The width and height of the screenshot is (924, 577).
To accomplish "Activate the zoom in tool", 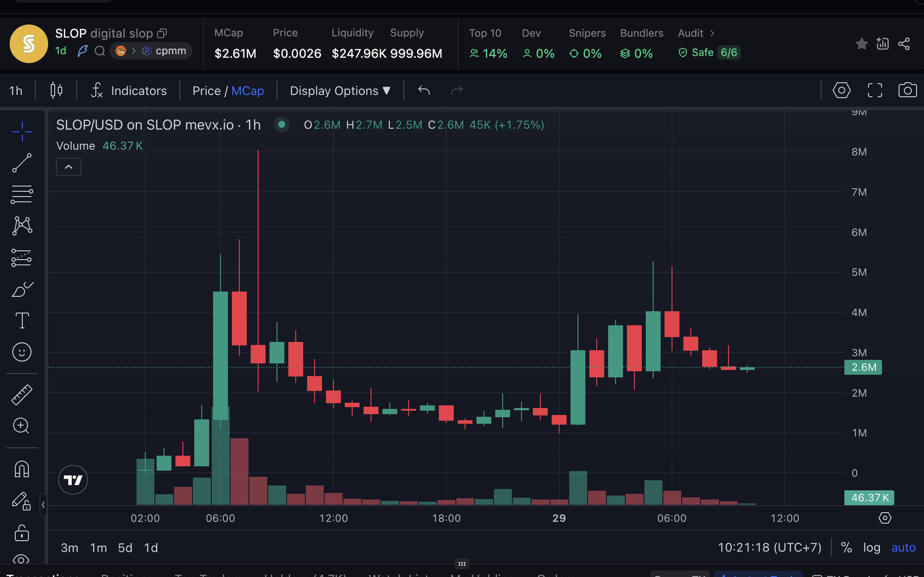I will [22, 426].
